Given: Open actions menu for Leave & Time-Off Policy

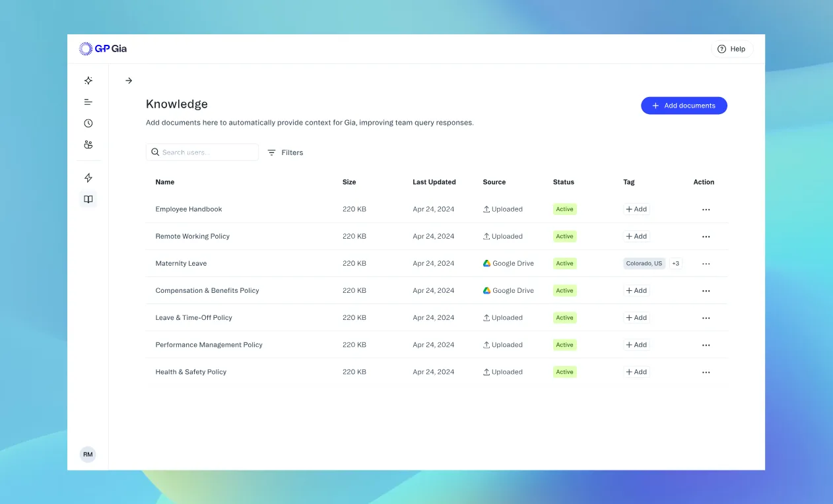Looking at the screenshot, I should pos(706,318).
